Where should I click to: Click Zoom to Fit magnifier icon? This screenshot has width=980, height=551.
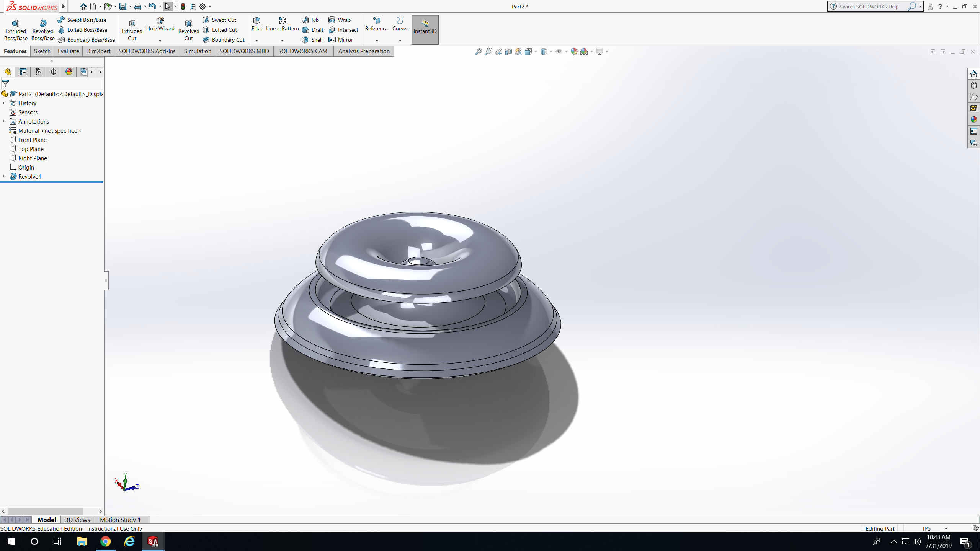[x=478, y=52]
